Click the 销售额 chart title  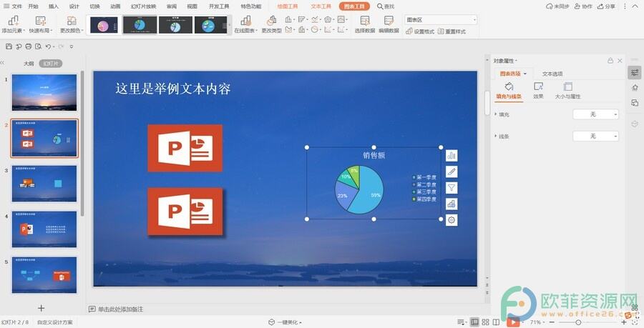pos(374,155)
